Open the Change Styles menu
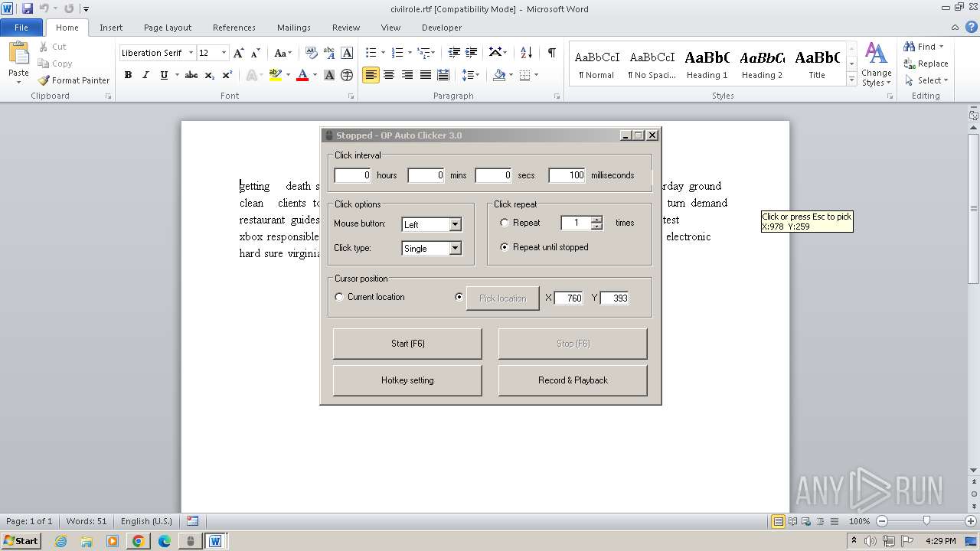This screenshot has height=551, width=980. (876, 65)
